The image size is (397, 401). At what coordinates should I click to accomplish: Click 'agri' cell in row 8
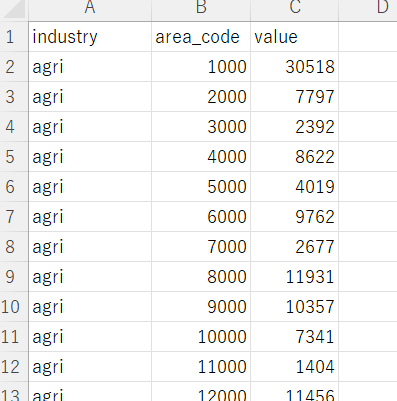pos(90,247)
